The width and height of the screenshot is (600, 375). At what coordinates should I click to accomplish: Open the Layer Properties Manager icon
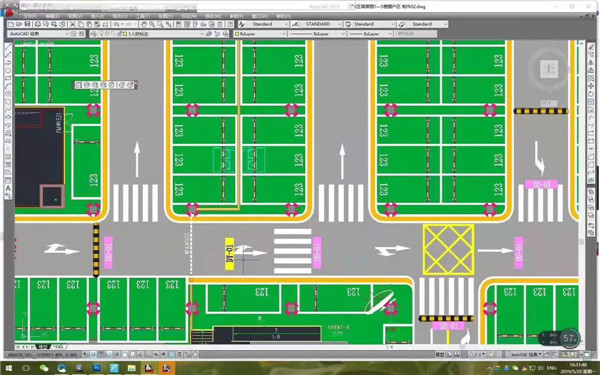pyautogui.click(x=94, y=34)
